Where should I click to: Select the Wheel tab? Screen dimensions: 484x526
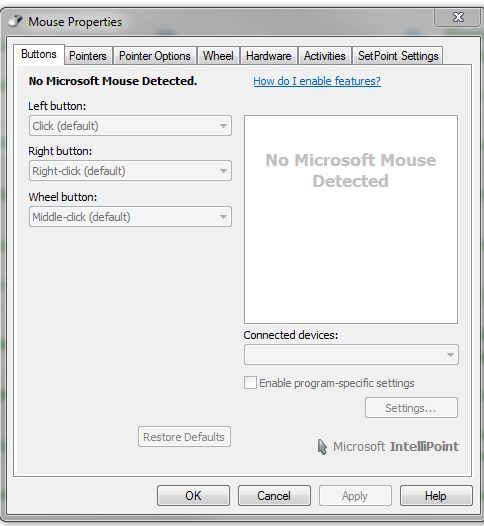coord(218,56)
